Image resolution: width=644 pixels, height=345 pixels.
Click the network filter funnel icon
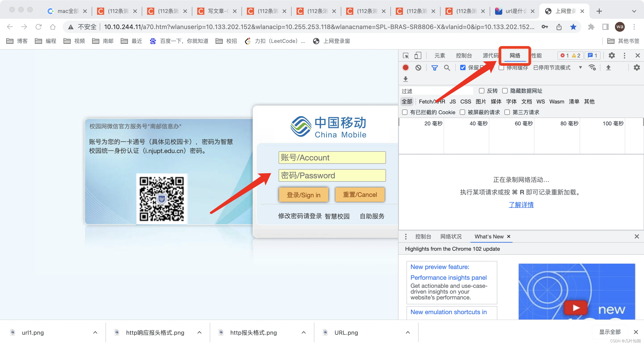point(434,67)
